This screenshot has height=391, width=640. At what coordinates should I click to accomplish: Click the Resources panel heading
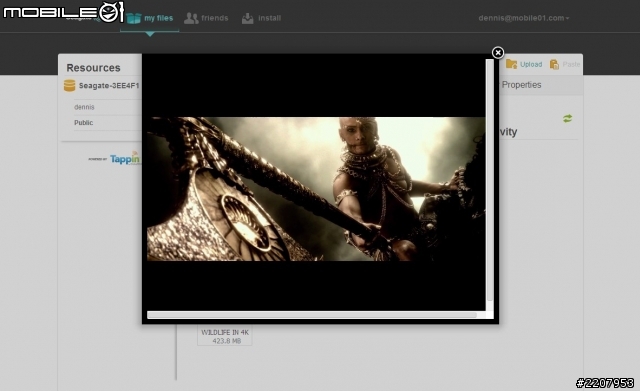click(x=93, y=68)
